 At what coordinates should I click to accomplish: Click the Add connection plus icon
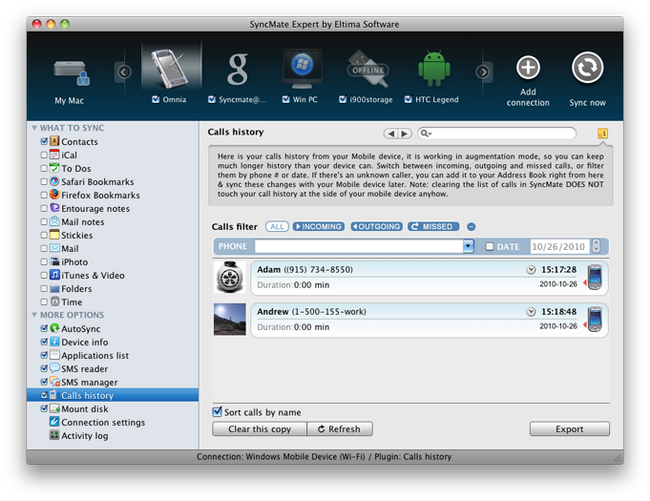tap(528, 67)
